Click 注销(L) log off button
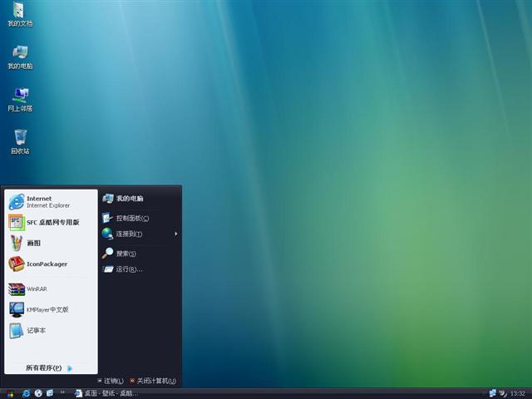The image size is (532, 399). point(111,381)
